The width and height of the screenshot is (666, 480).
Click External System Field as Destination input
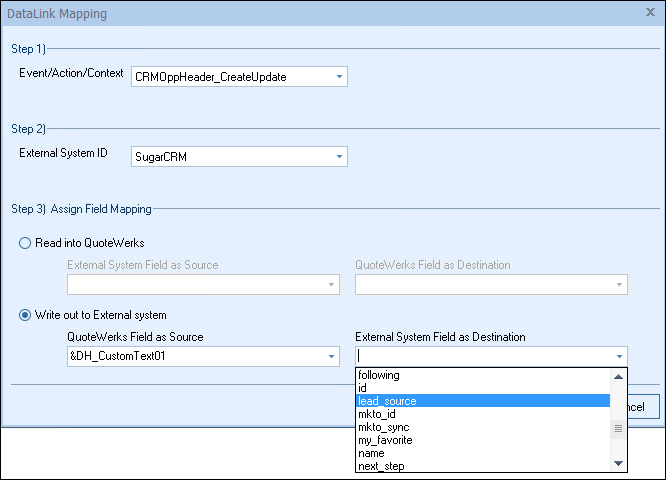click(482, 357)
